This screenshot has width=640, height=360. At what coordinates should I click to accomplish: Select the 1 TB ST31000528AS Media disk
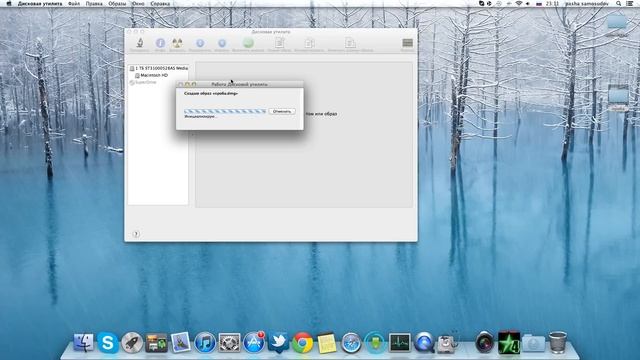click(159, 68)
